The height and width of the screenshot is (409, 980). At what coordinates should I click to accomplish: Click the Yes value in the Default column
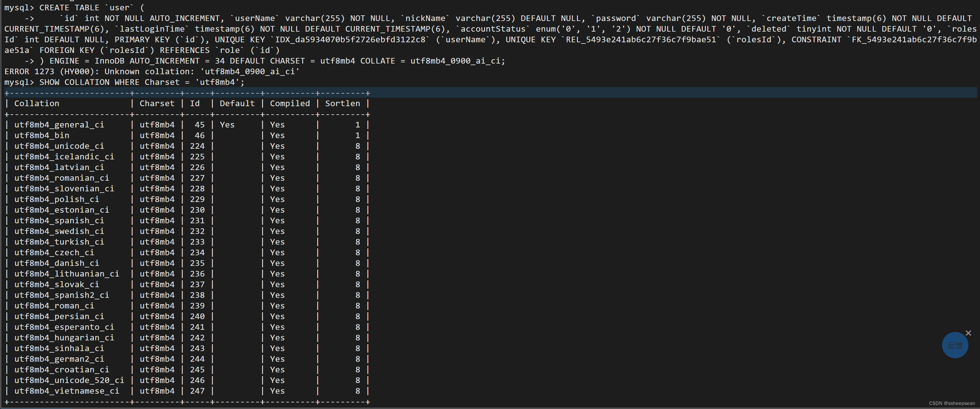click(227, 125)
